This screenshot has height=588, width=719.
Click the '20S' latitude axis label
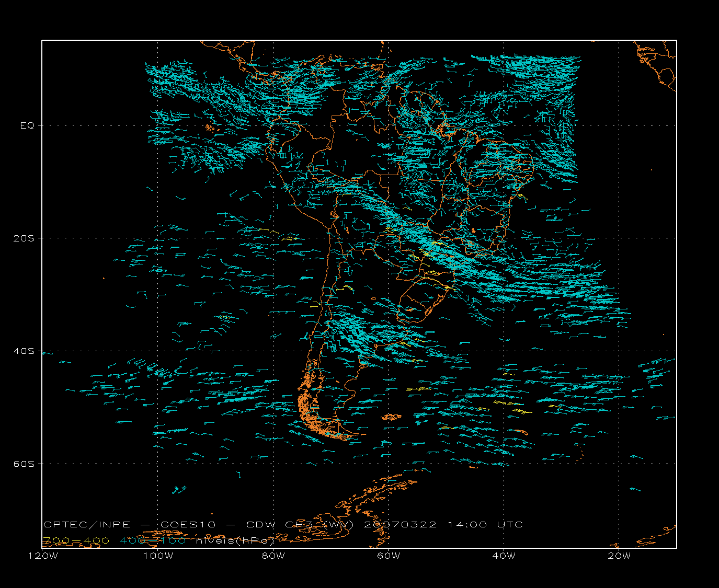pyautogui.click(x=24, y=238)
